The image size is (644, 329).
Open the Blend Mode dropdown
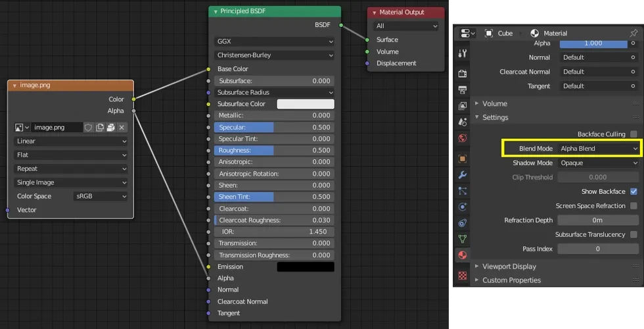coord(598,149)
